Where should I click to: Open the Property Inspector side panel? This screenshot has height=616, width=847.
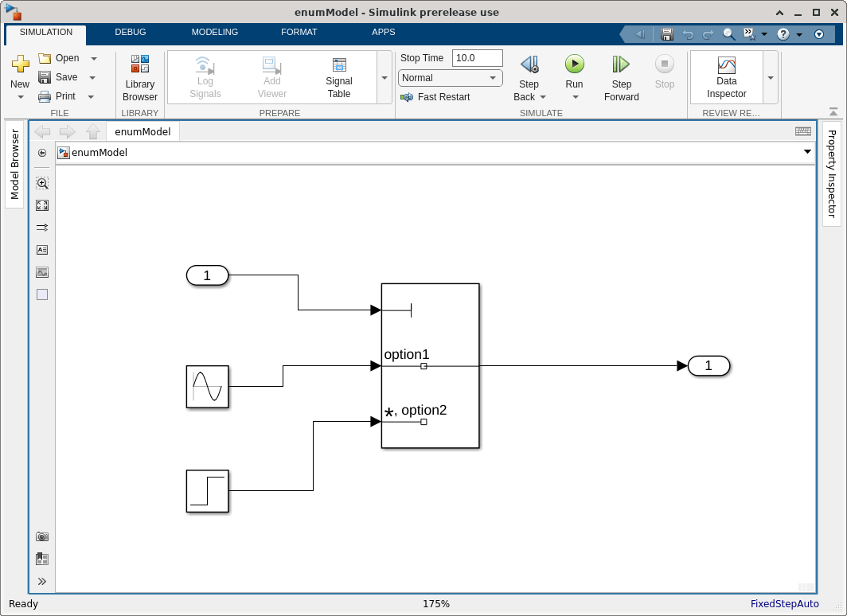click(832, 173)
